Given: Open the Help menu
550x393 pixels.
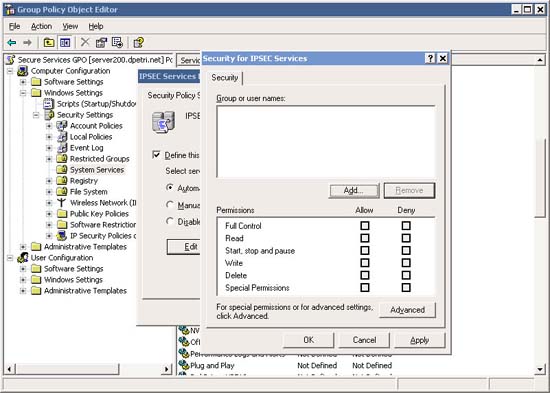Looking at the screenshot, I should (x=96, y=26).
